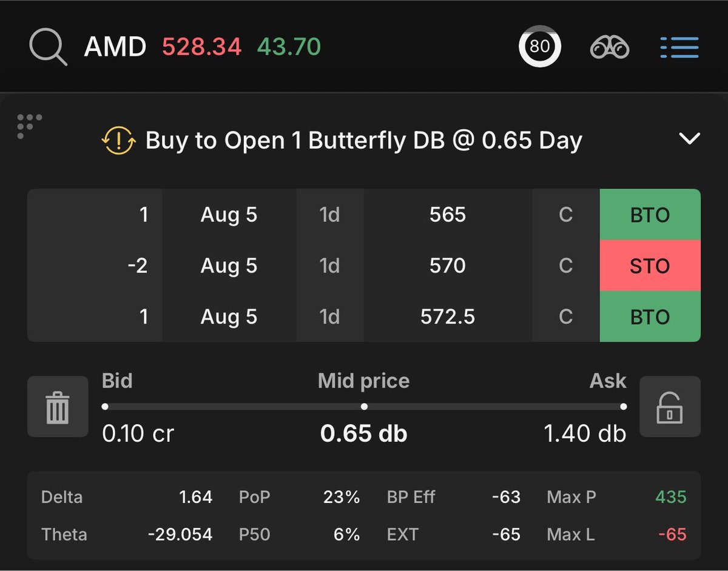Tap the order summary title text
Screen dimensions: 728x571
[x=363, y=141]
